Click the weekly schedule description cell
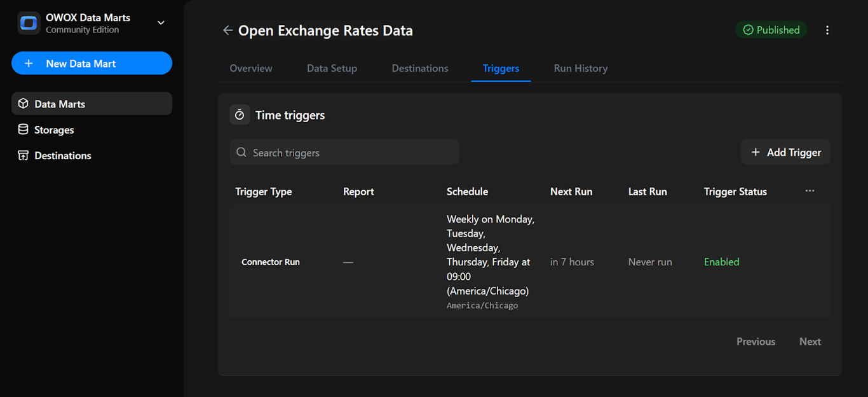Image resolution: width=868 pixels, height=397 pixels. coord(491,254)
